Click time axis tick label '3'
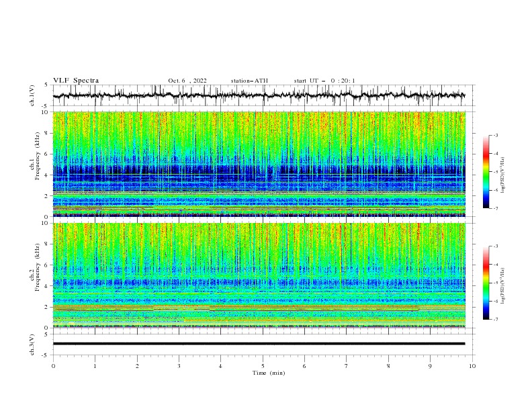Screen dimensions: 532x411 179,366
